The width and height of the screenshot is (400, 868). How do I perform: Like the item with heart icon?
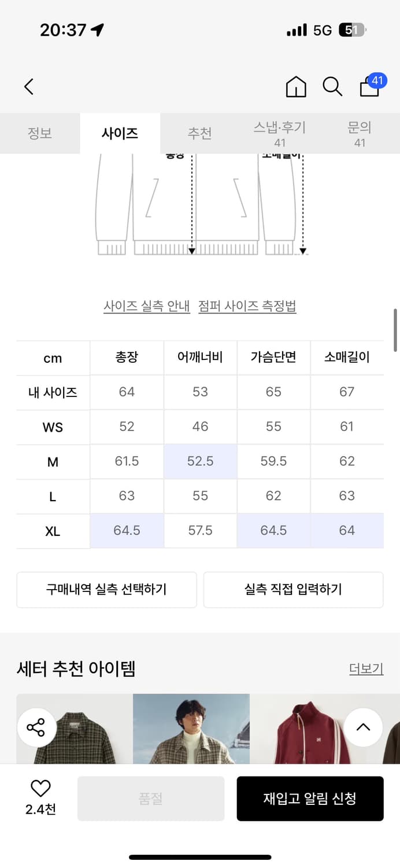click(x=40, y=788)
